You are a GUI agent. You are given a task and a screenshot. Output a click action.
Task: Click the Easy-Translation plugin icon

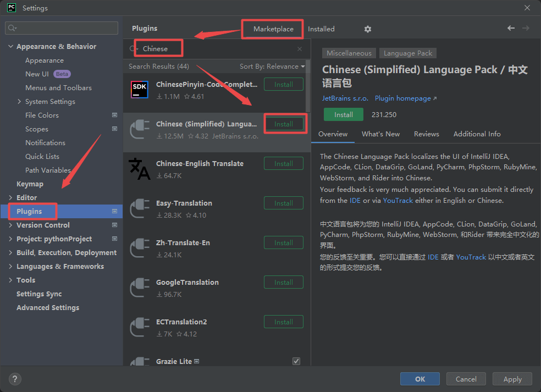coord(140,208)
